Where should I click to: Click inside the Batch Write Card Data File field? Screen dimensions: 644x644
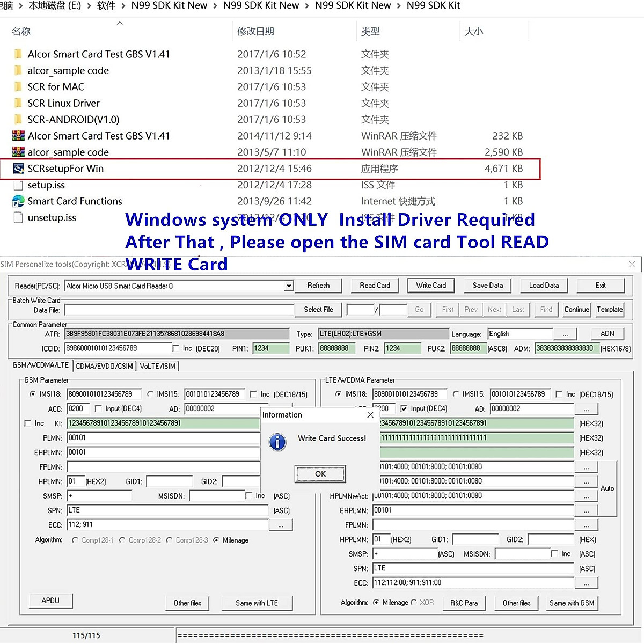tap(179, 310)
